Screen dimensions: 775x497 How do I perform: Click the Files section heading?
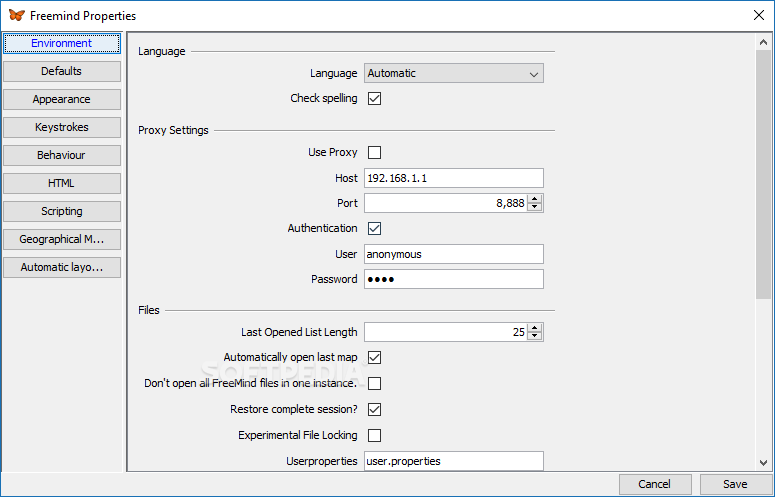click(149, 310)
